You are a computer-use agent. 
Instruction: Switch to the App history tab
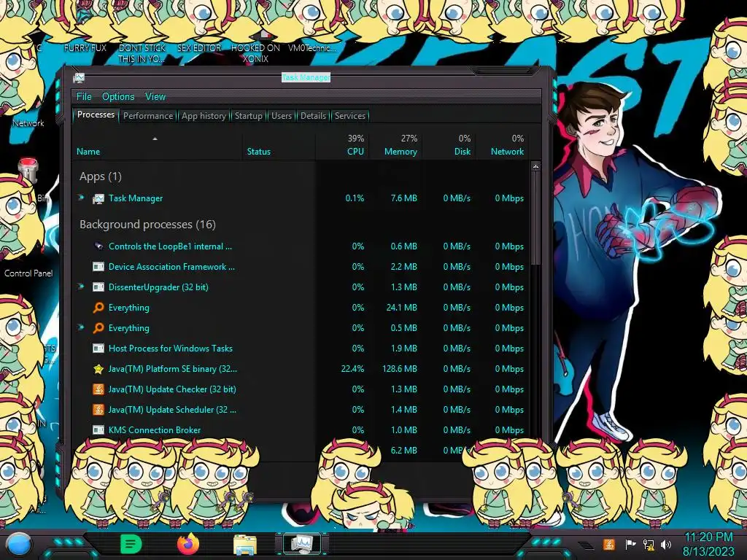204,116
